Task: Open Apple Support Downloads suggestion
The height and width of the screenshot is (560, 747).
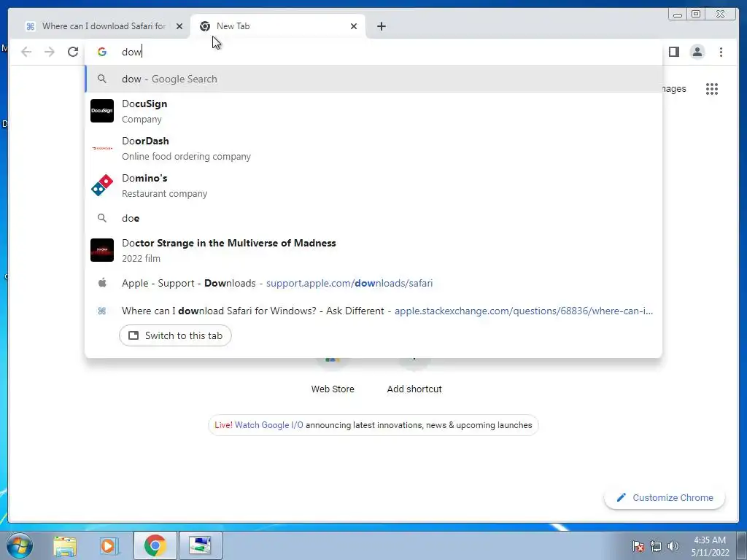Action: pos(373,284)
